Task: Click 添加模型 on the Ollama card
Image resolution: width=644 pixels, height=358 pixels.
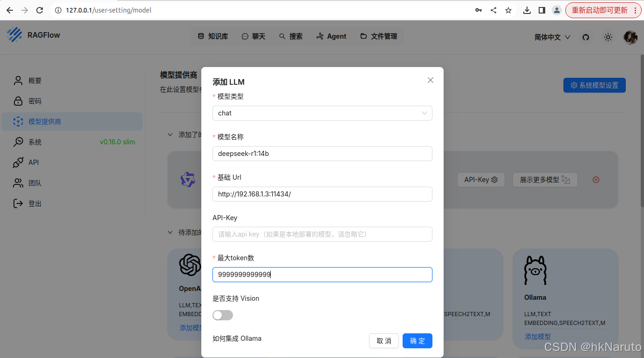Action: (538, 337)
